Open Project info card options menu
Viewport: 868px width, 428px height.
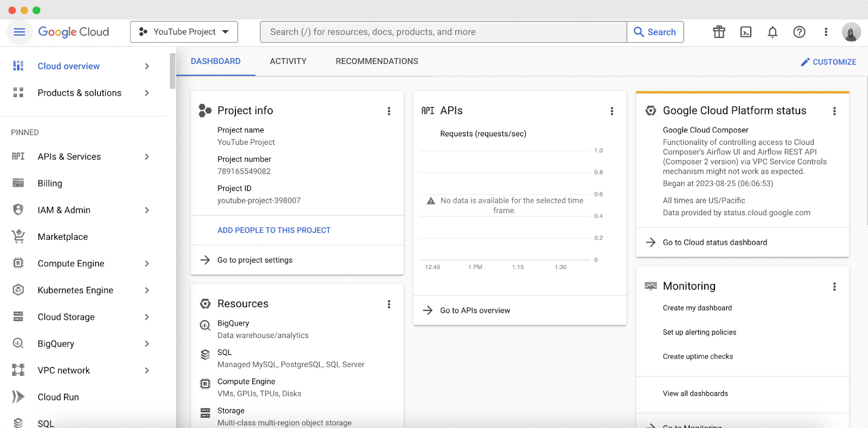click(x=389, y=111)
